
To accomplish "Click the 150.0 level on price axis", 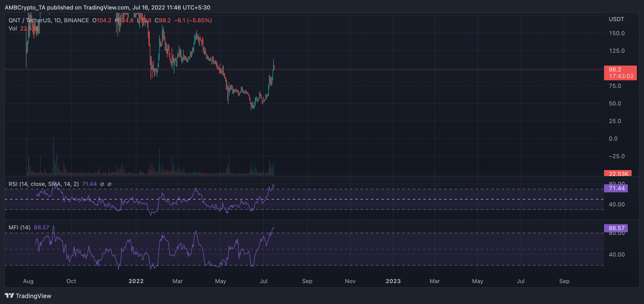I will (616, 33).
